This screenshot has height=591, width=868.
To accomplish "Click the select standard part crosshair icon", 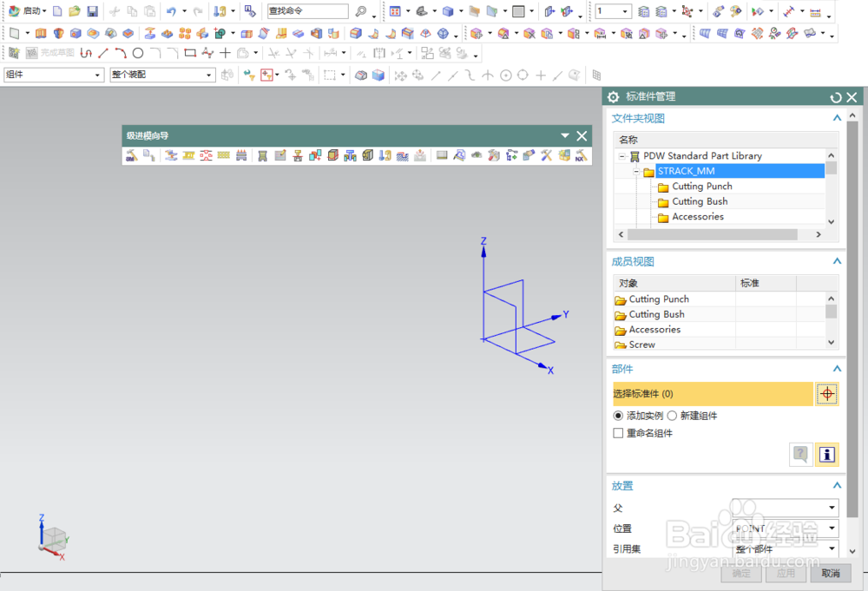I will tap(827, 394).
